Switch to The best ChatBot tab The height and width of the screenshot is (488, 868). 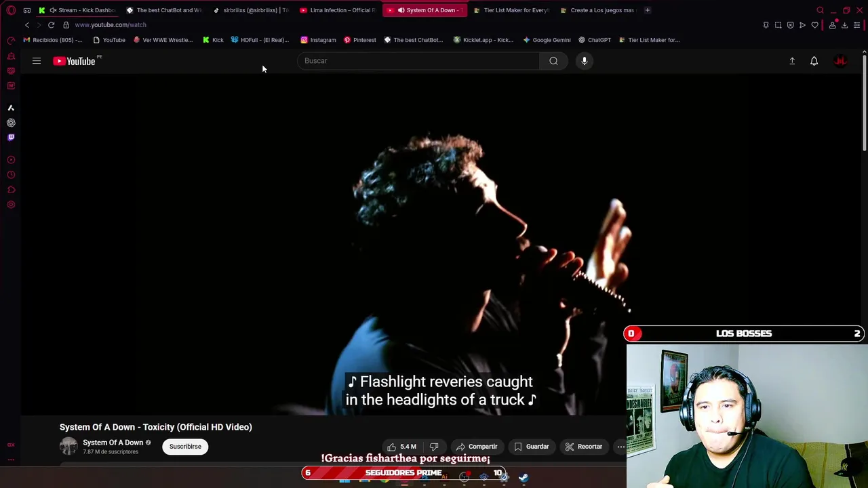[164, 10]
